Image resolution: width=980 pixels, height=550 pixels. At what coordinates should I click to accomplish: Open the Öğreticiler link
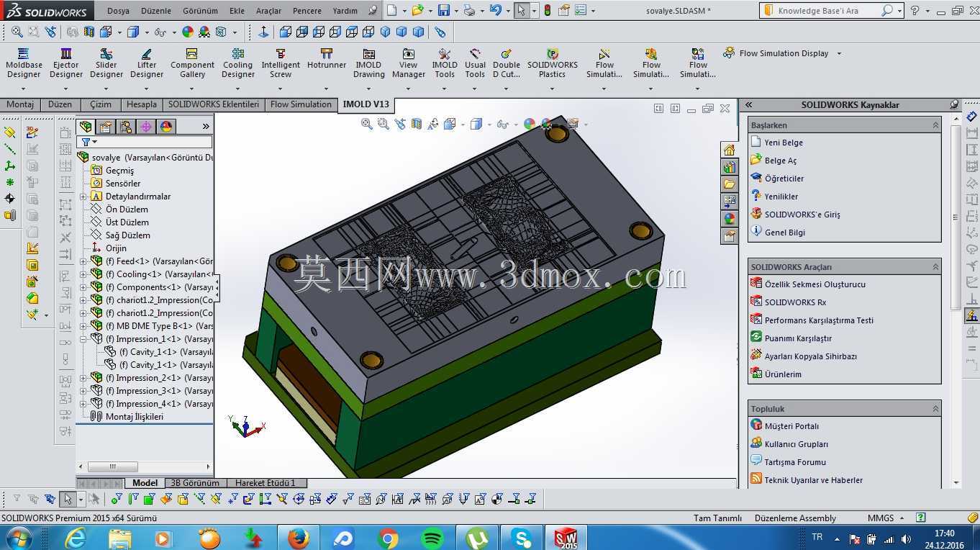784,179
